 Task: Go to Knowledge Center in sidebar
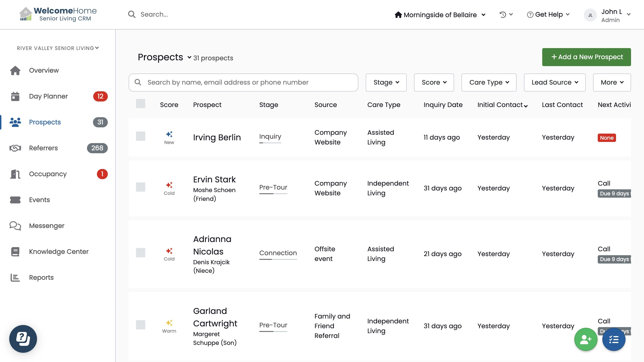pyautogui.click(x=59, y=251)
